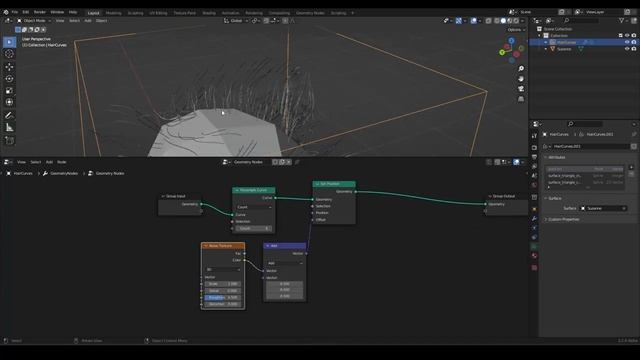The image size is (640, 360).
Task: Select solid viewport shading mode
Action: [x=503, y=20]
